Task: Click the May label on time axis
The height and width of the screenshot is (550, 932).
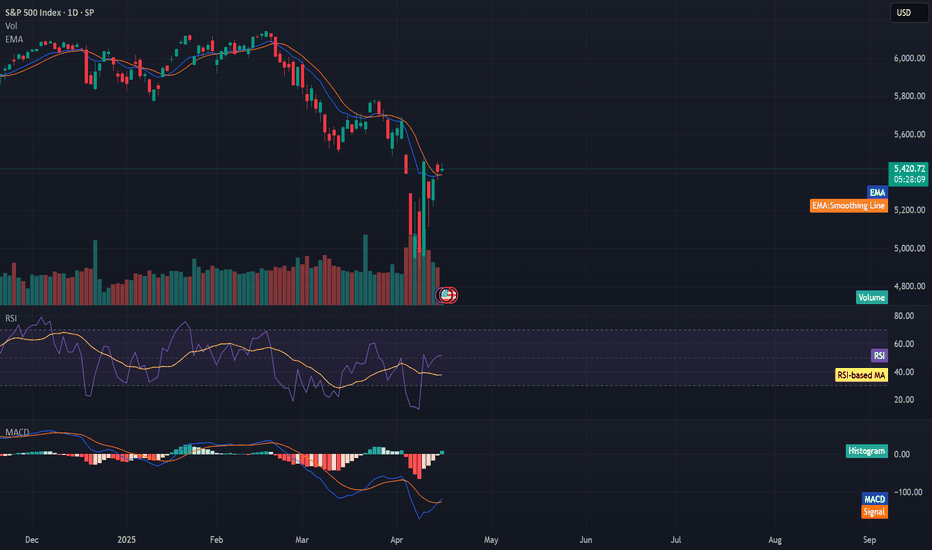Action: pyautogui.click(x=491, y=540)
